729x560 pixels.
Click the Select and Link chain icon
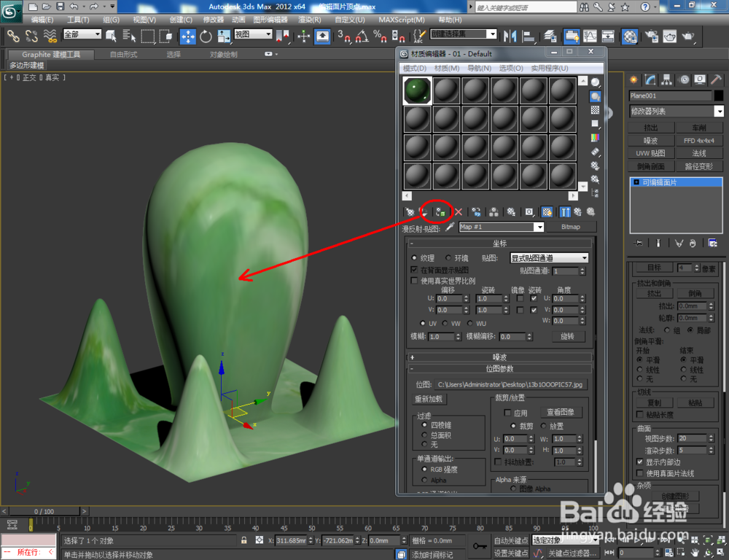[12, 36]
